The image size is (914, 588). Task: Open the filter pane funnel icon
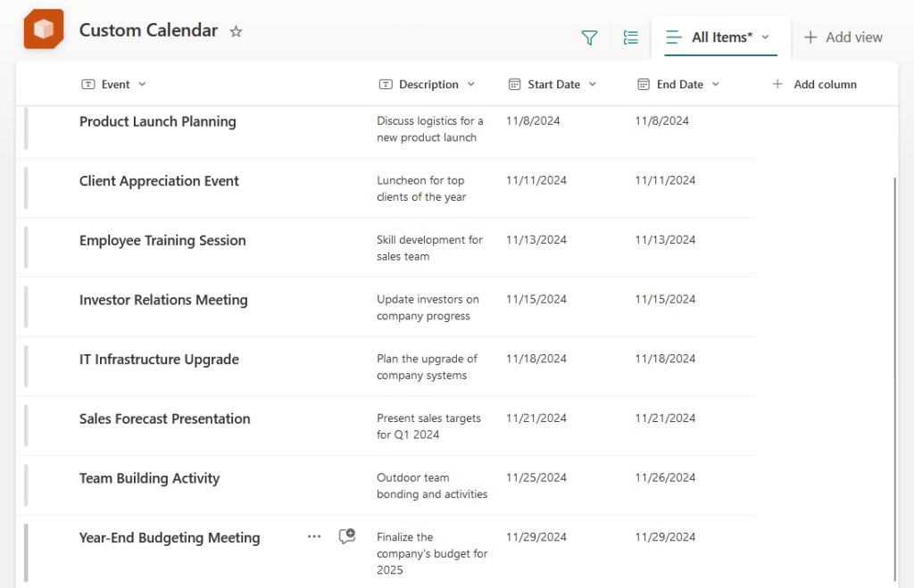(589, 37)
